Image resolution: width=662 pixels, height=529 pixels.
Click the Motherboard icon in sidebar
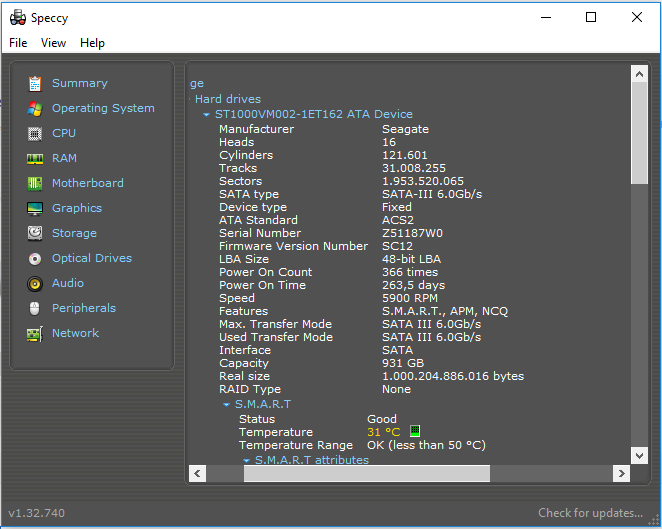pos(35,184)
